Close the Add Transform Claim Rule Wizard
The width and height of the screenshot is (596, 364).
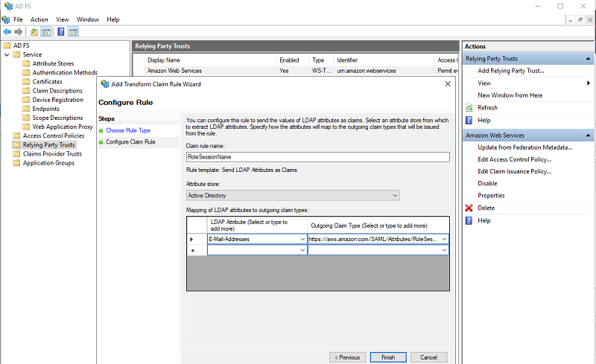(x=448, y=84)
